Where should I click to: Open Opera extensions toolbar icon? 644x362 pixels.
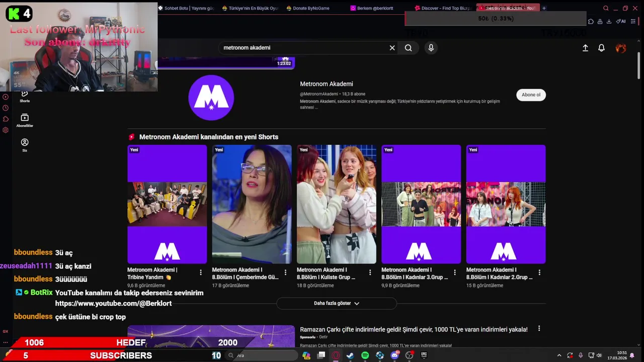[591, 21]
